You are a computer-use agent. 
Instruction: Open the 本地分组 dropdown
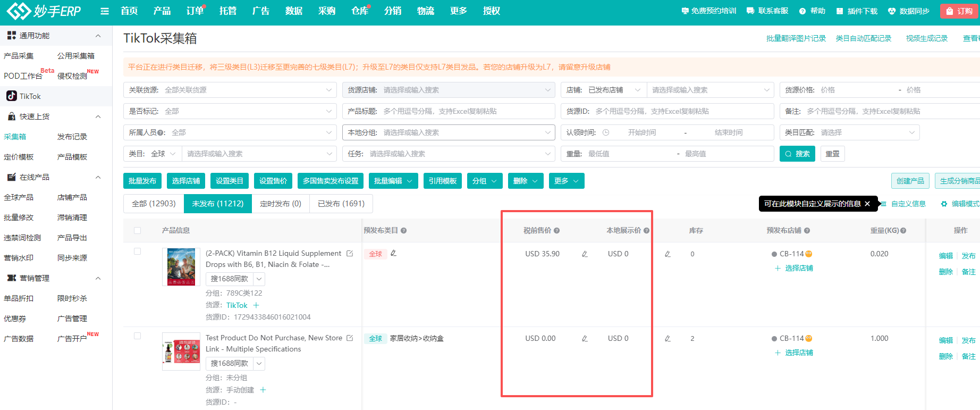tap(449, 132)
